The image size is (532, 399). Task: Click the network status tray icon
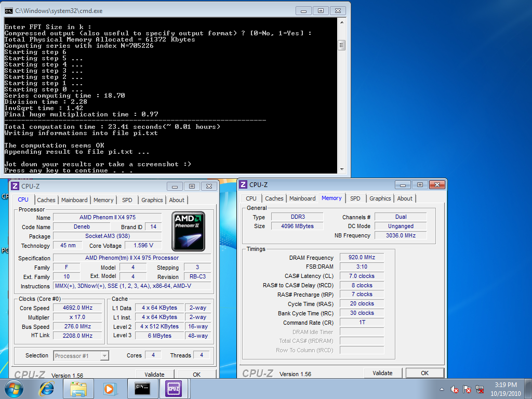click(x=480, y=389)
